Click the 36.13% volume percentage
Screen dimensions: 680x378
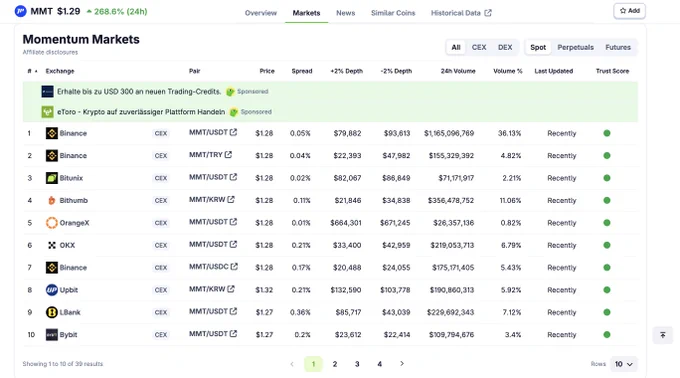click(x=510, y=133)
